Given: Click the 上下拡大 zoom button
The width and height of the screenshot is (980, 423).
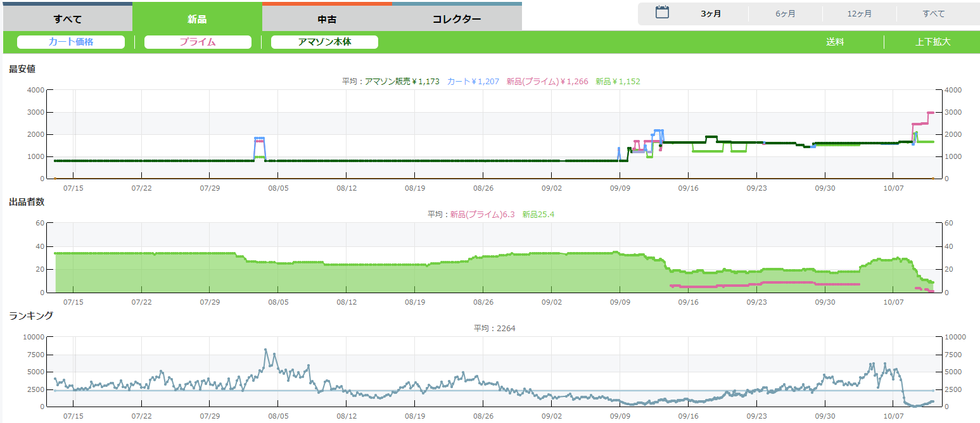Looking at the screenshot, I should click(x=932, y=42).
